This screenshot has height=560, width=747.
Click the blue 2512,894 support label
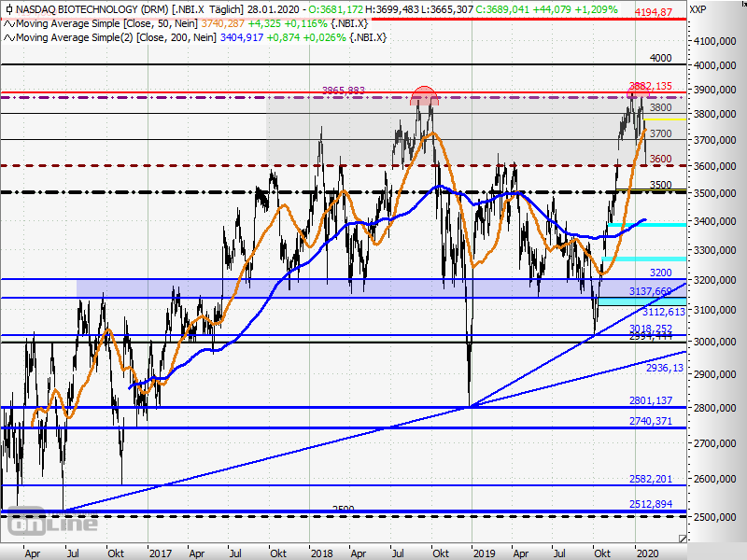coord(650,504)
